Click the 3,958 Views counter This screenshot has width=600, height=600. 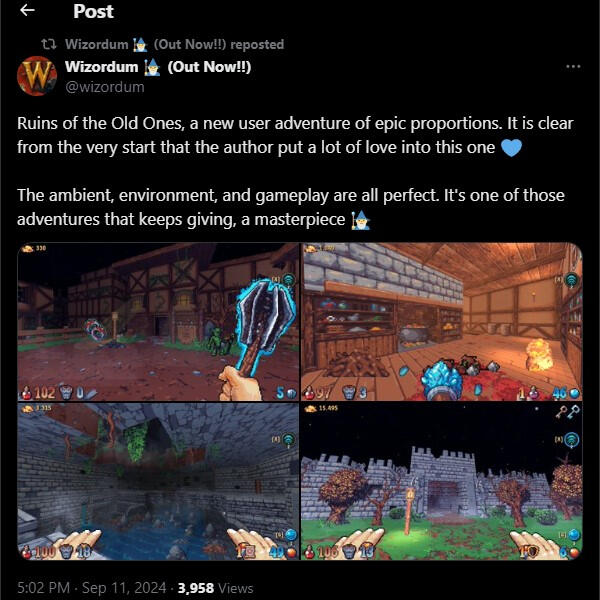215,588
